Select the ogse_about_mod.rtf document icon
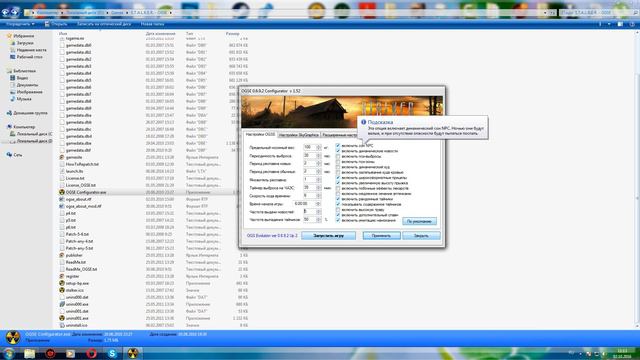The image size is (640, 360). pyautogui.click(x=62, y=206)
